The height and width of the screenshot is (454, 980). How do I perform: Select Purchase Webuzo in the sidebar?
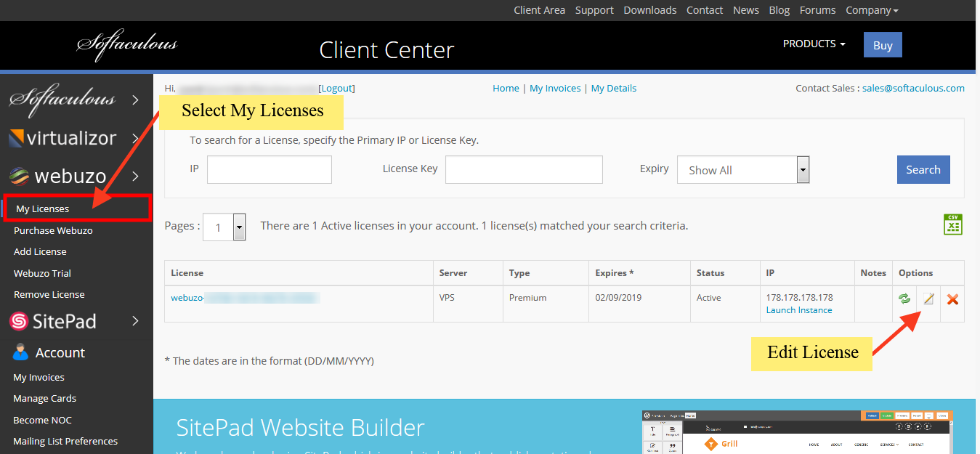(53, 230)
